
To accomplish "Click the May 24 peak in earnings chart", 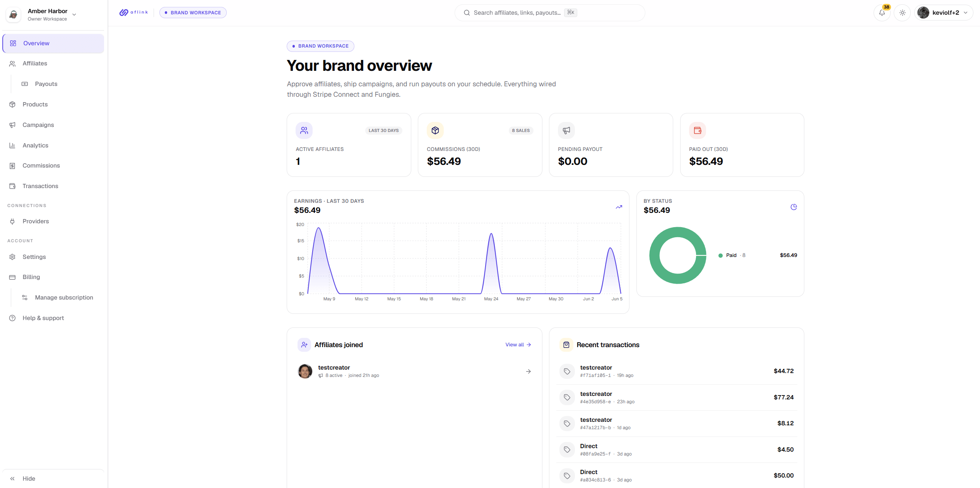I will pos(491,234).
